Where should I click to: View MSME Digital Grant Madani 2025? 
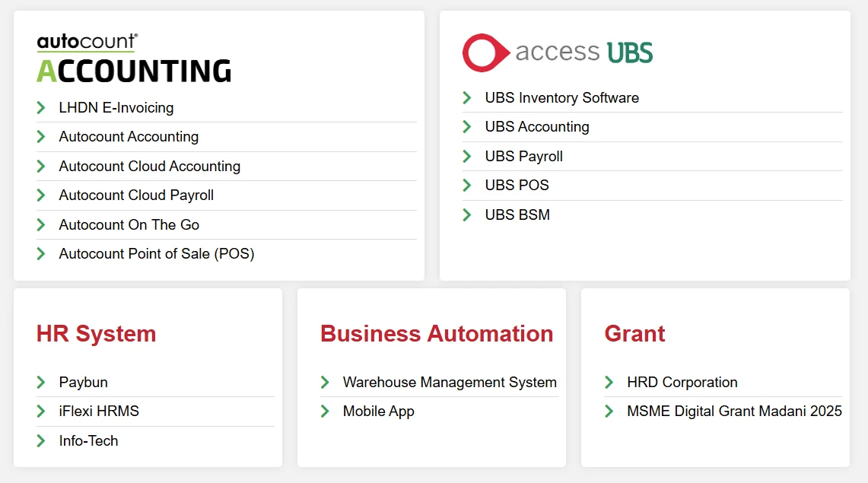pos(734,411)
